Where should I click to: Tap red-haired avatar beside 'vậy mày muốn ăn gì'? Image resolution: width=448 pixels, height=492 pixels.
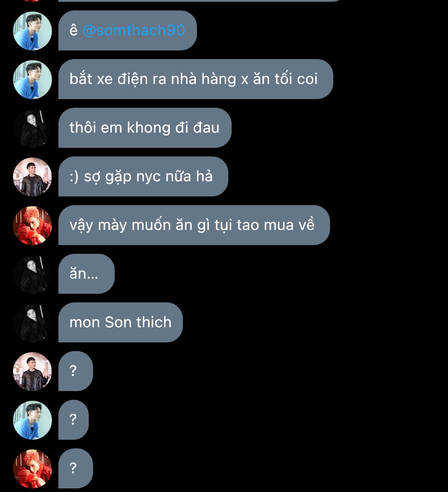coord(32,225)
